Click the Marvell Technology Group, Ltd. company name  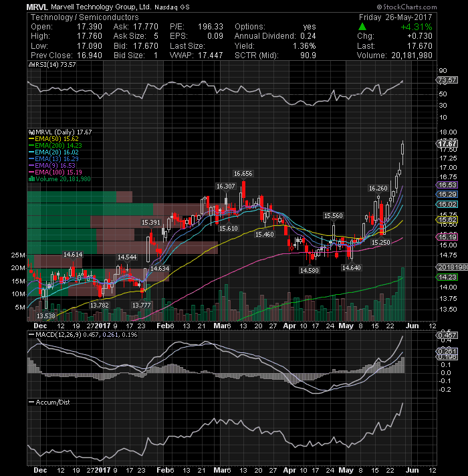point(101,7)
